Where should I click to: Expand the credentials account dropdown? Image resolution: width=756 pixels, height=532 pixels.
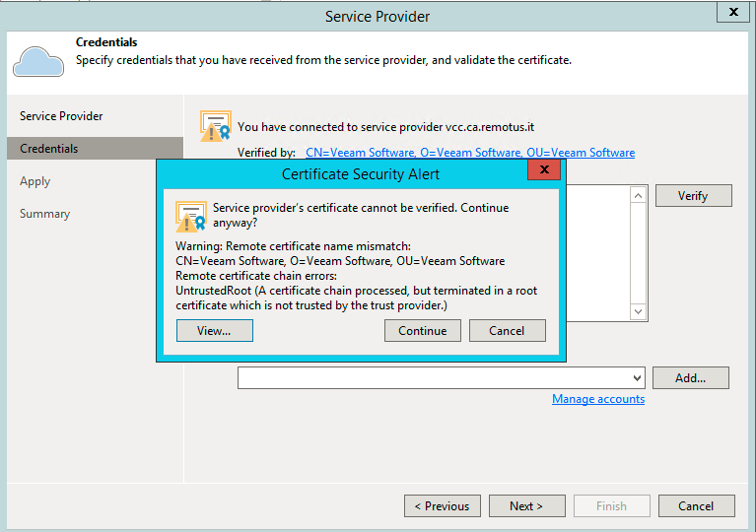click(637, 377)
